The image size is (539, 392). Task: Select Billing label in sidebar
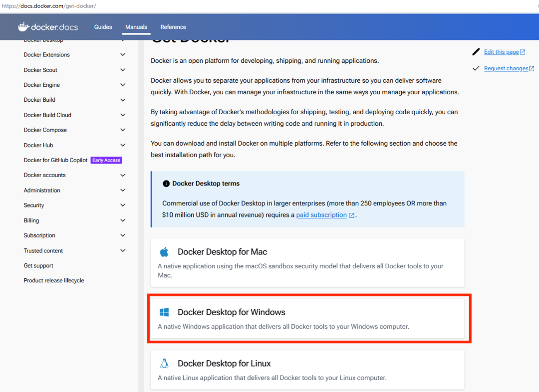(31, 220)
